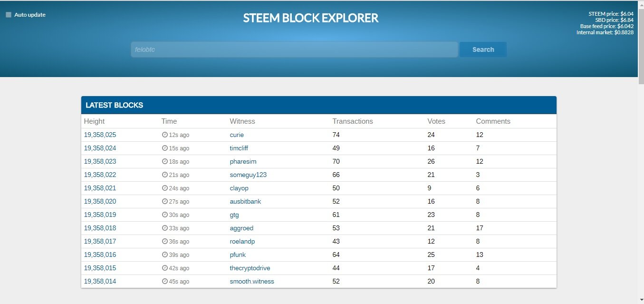The width and height of the screenshot is (644, 304).
Task: View witness roelandp profile
Action: click(x=242, y=241)
